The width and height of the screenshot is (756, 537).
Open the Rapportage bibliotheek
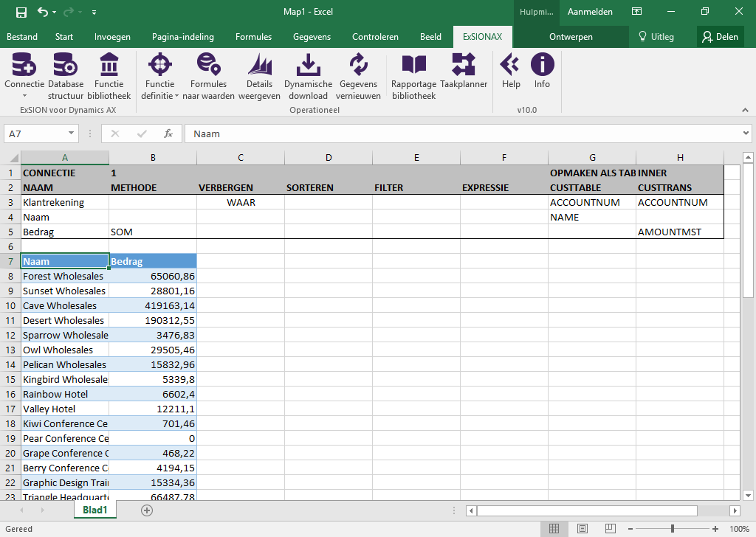click(413, 77)
